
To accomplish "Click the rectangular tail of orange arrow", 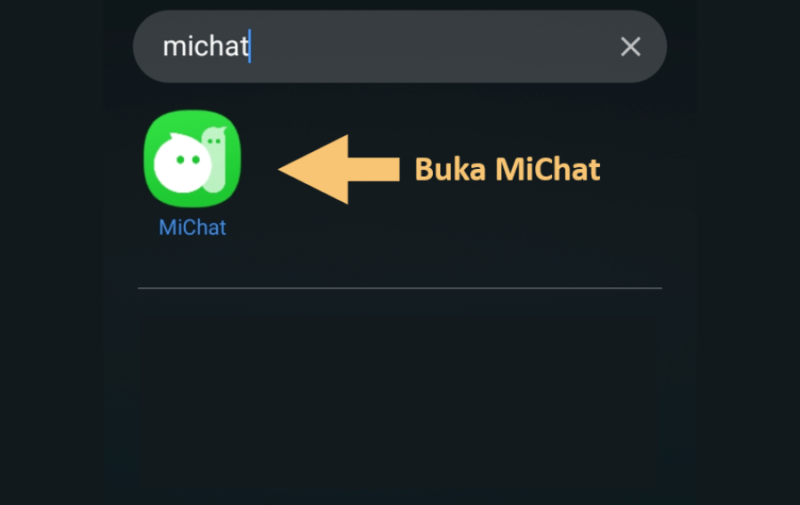I will click(374, 169).
